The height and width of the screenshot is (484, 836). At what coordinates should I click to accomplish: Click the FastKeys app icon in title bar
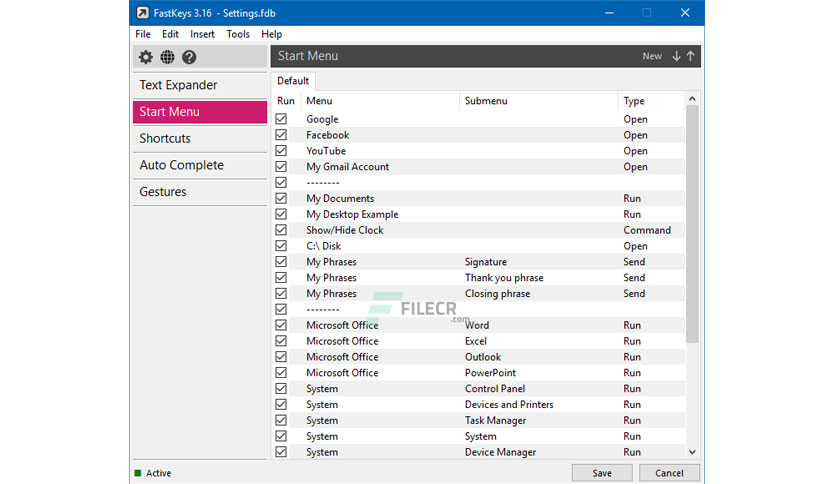[142, 13]
